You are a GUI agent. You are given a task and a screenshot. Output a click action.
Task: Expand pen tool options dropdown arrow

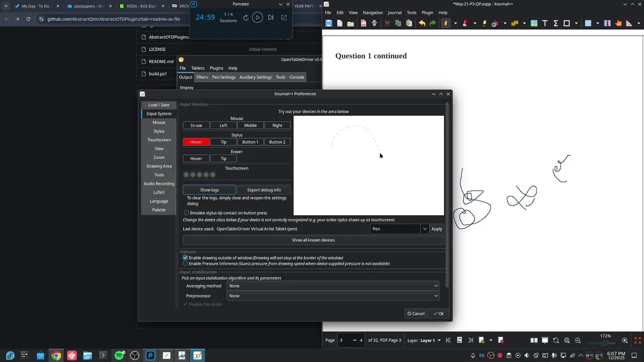click(455, 23)
